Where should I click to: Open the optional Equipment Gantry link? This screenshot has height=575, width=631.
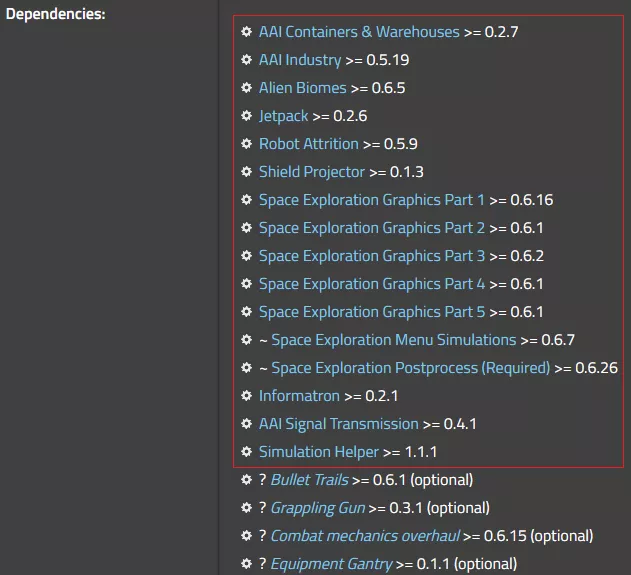click(x=331, y=564)
